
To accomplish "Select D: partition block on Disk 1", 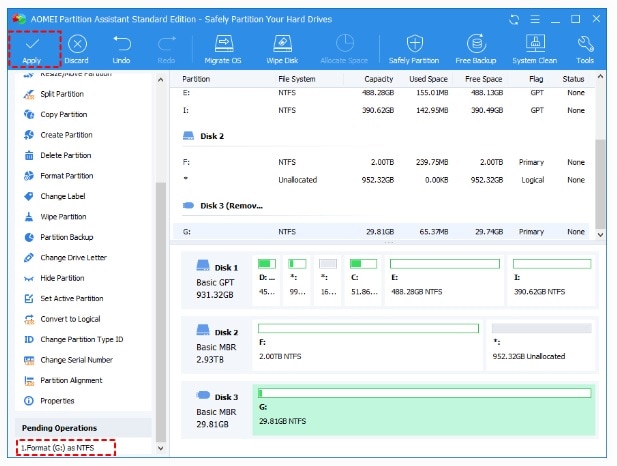I will [266, 280].
